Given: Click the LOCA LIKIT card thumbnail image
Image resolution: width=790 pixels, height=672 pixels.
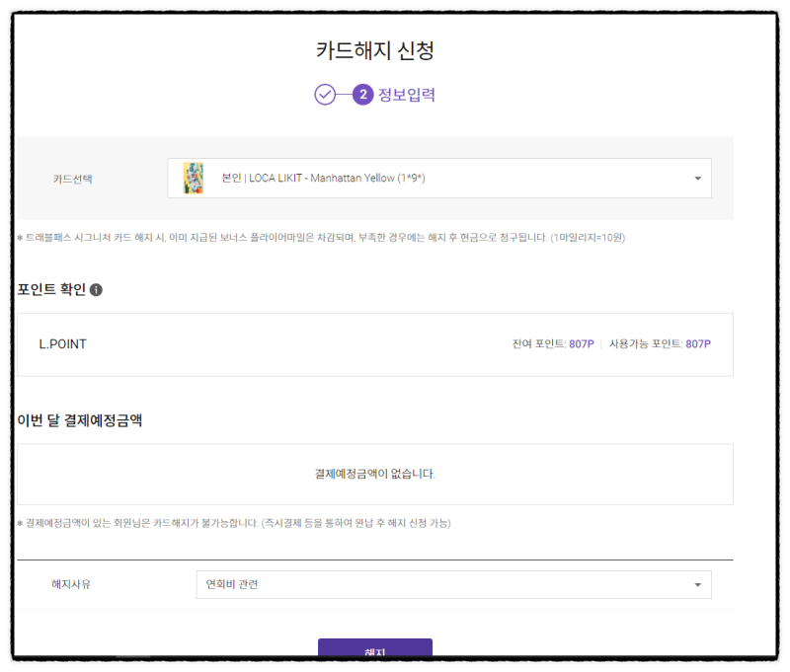Looking at the screenshot, I should click(193, 179).
